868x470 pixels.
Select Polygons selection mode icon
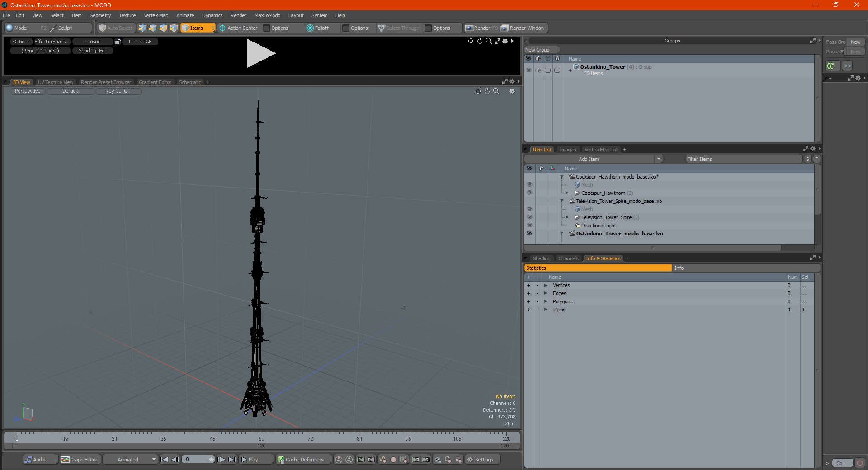[x=163, y=28]
